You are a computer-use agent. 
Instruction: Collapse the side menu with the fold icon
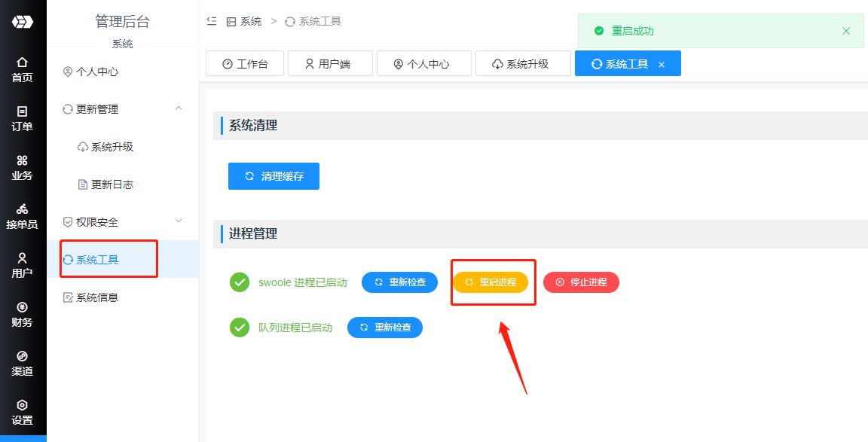click(212, 22)
